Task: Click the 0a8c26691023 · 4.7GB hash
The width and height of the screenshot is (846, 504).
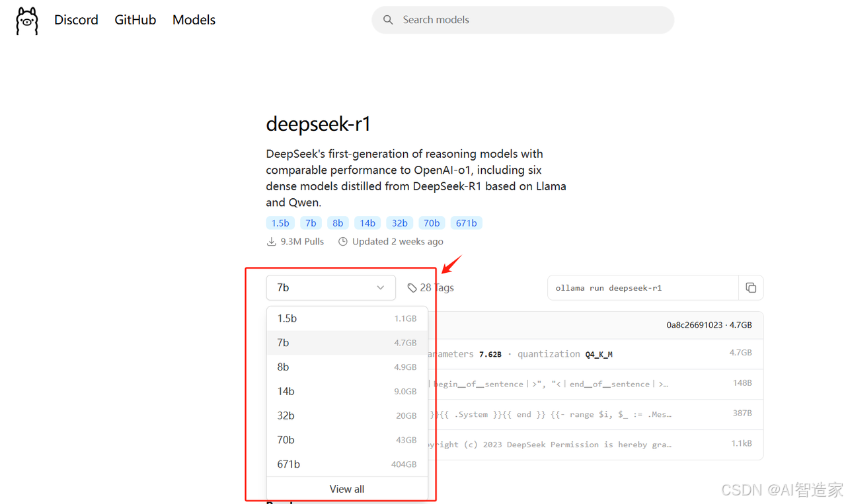Action: pos(709,325)
